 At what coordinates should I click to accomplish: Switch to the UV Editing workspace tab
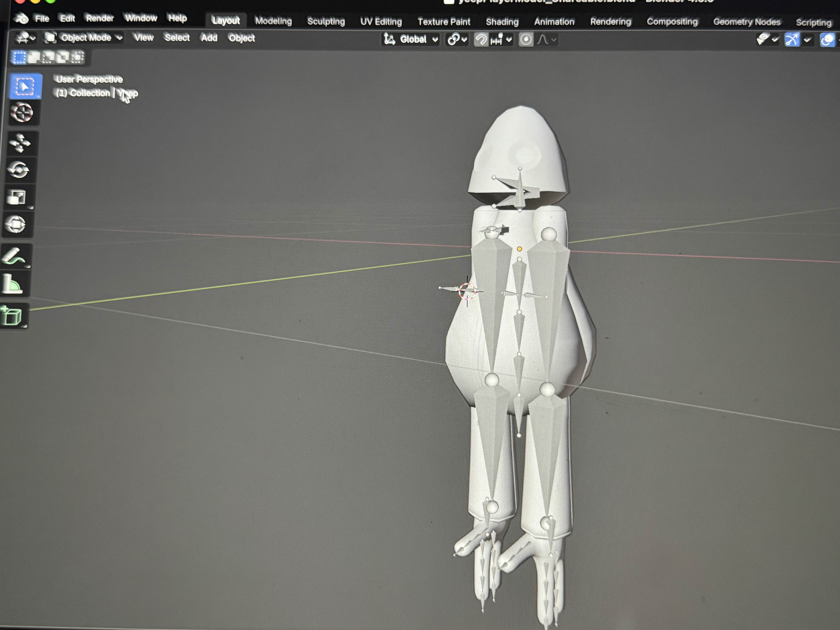[x=381, y=22]
